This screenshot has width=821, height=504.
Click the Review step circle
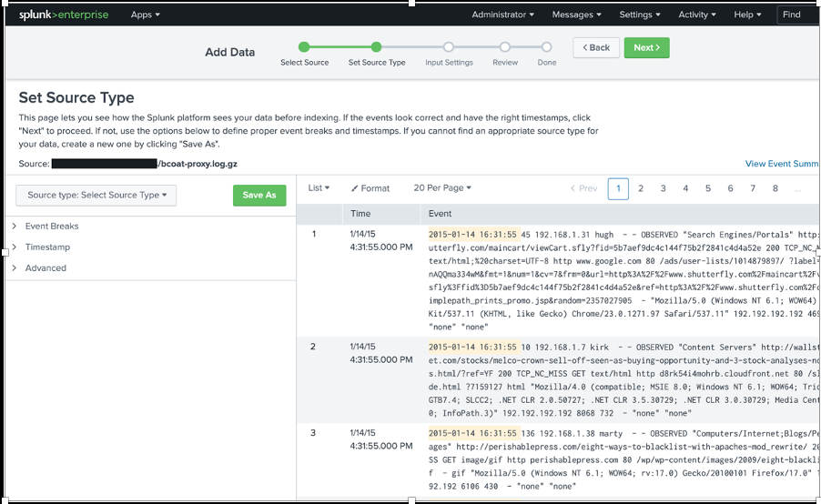pos(504,47)
